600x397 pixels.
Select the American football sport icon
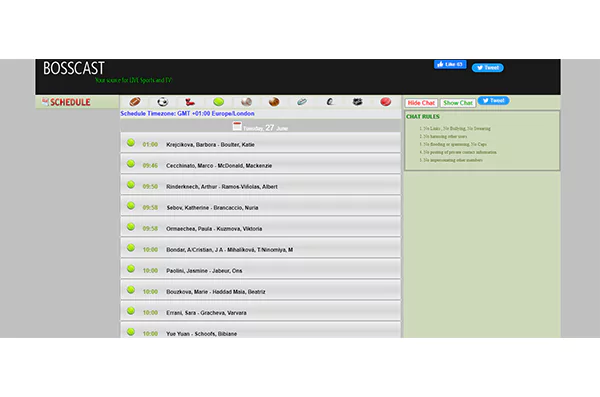pyautogui.click(x=135, y=102)
